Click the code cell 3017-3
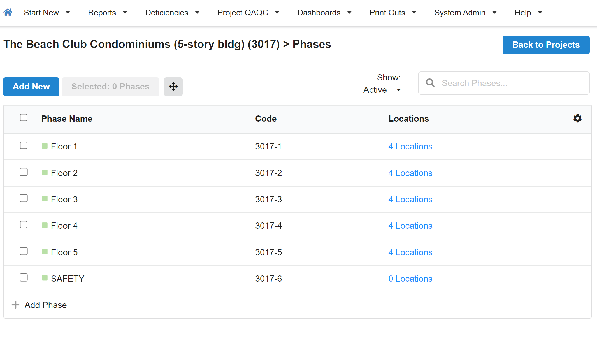The height and width of the screenshot is (364, 597). (x=268, y=199)
